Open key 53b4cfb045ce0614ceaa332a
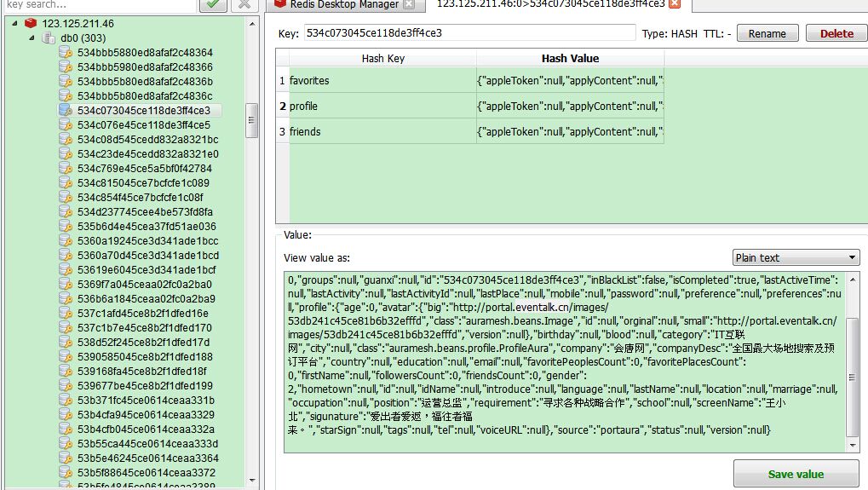 coord(147,429)
